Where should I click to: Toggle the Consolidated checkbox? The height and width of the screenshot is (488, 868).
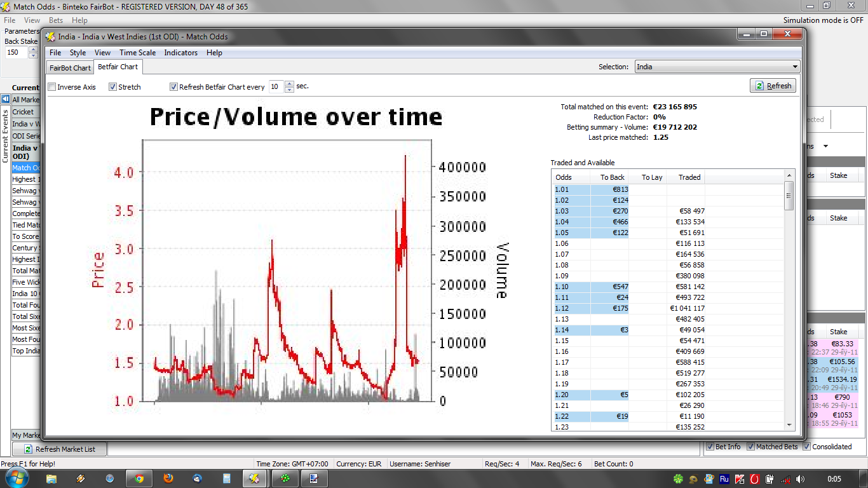[807, 447]
